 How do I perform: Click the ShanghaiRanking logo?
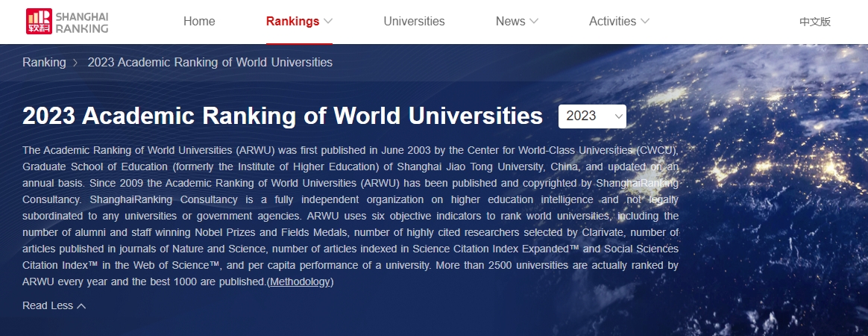click(67, 21)
